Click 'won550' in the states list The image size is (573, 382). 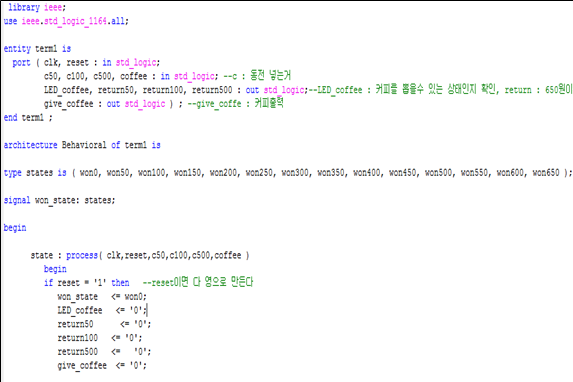click(474, 173)
